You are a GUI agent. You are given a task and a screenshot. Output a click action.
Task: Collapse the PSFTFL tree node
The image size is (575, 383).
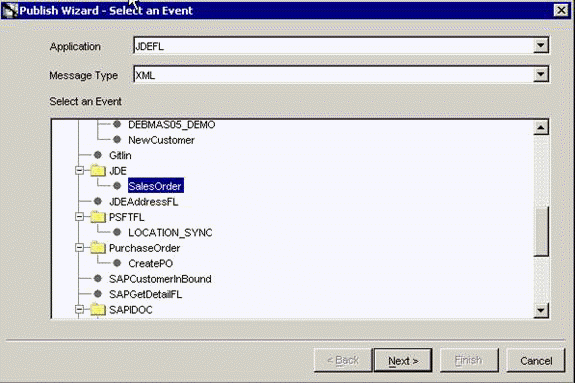(79, 217)
